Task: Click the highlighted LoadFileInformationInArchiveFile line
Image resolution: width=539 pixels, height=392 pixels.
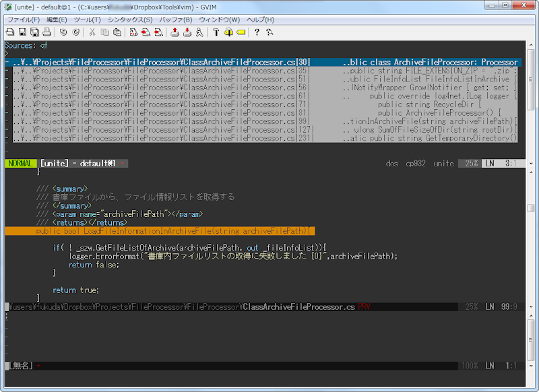Action: pos(160,231)
